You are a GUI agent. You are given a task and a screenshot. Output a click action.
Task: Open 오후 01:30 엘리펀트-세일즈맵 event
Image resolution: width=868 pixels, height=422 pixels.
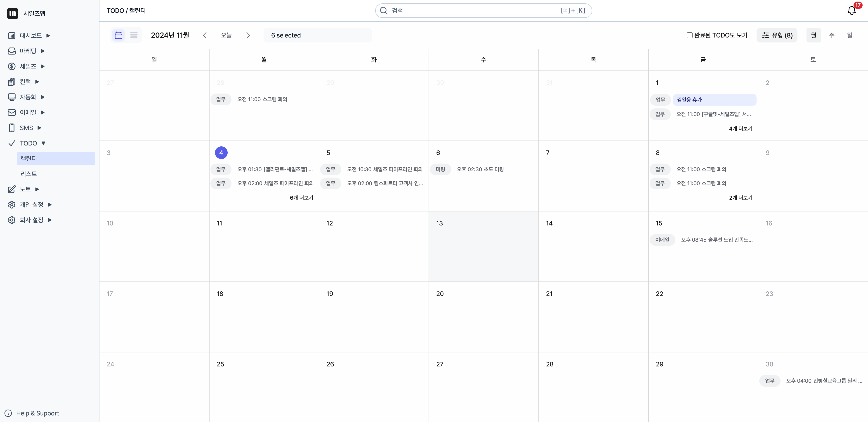pyautogui.click(x=275, y=169)
